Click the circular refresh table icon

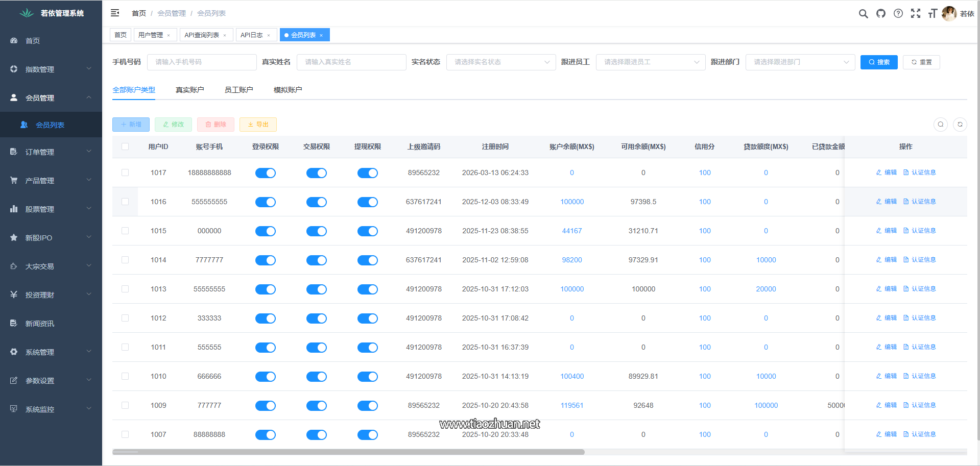coord(960,125)
